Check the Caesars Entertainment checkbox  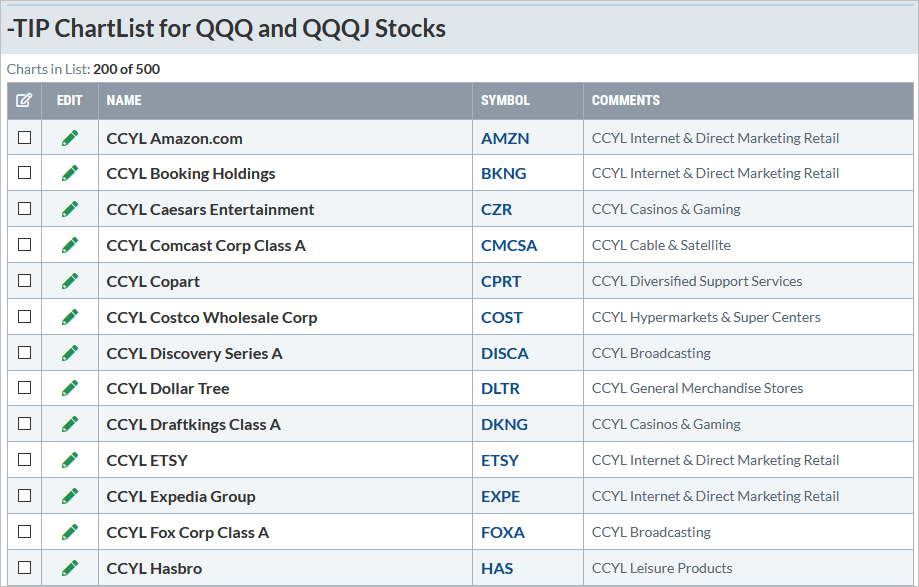coord(25,209)
